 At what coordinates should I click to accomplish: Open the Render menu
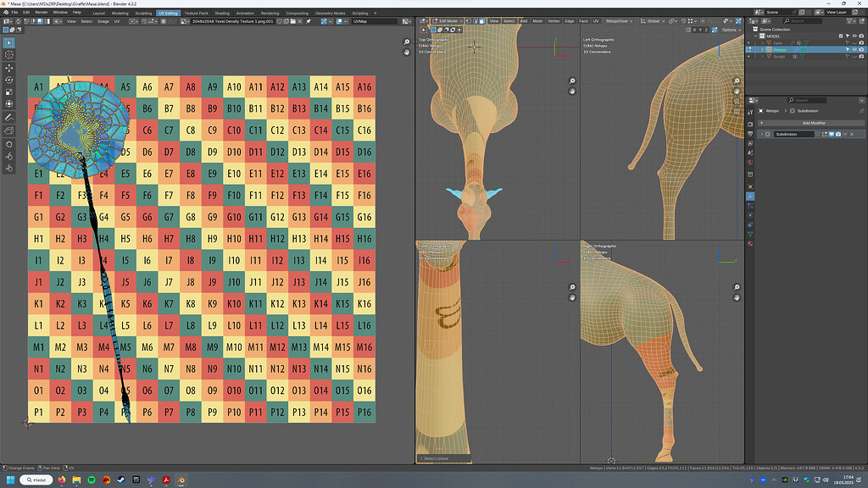(42, 12)
